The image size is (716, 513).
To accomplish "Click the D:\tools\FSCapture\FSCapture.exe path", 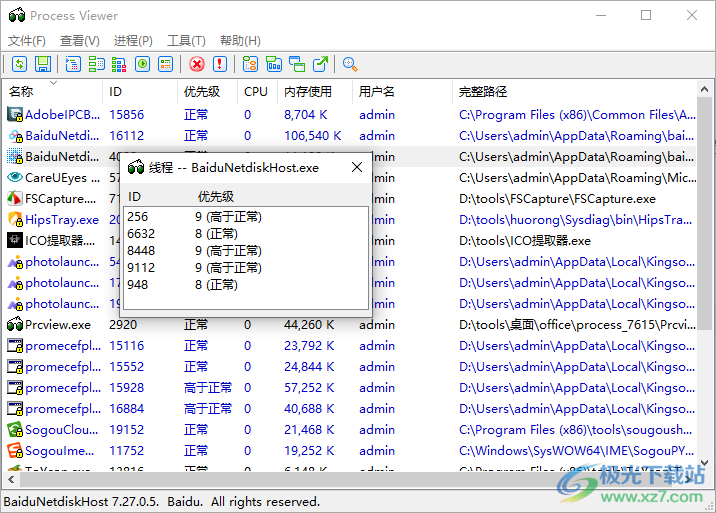I will [x=557, y=199].
